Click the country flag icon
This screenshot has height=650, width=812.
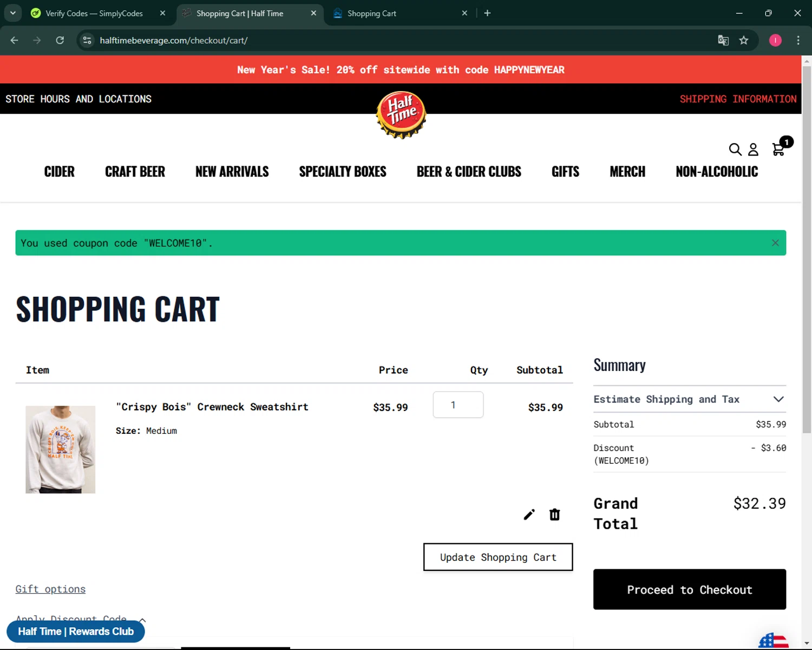pyautogui.click(x=774, y=641)
